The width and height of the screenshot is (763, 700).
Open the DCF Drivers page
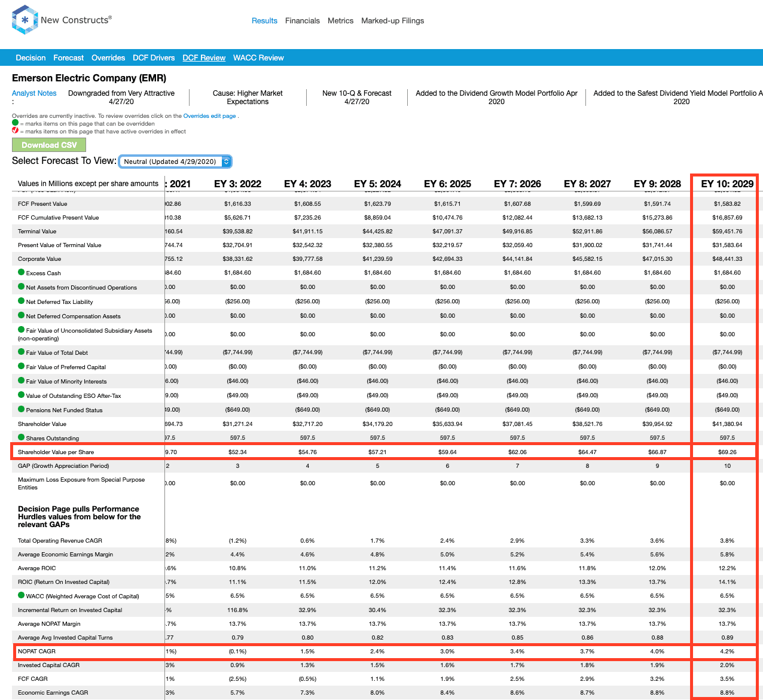click(154, 58)
